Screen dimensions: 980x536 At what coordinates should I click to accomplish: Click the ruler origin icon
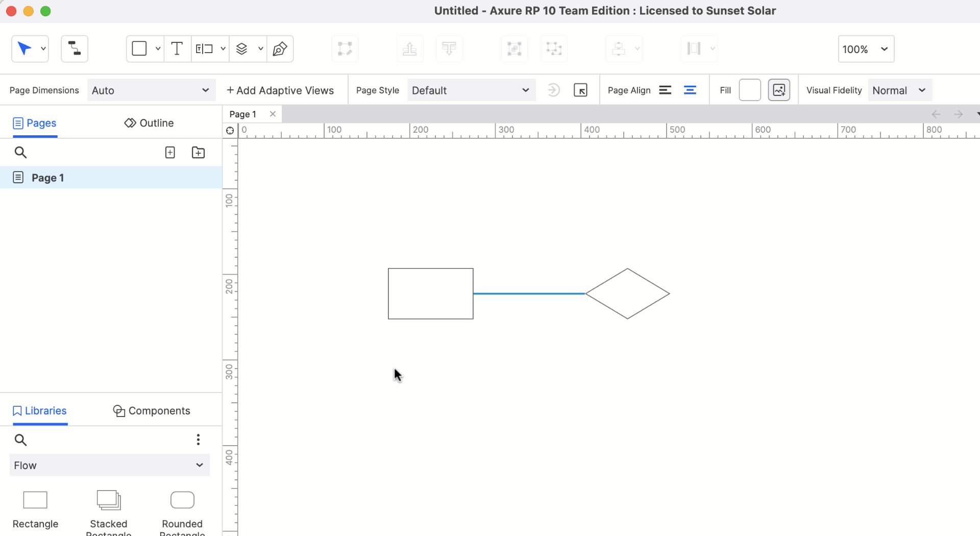(230, 131)
